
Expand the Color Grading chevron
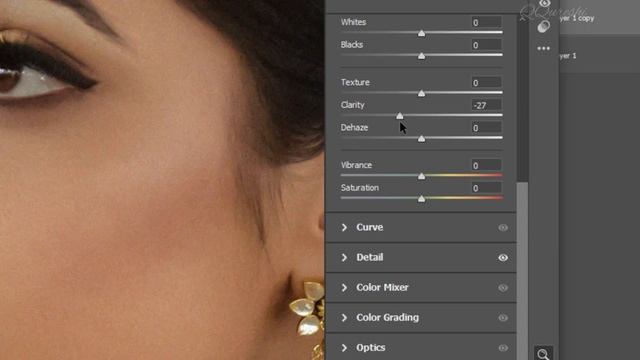[344, 317]
